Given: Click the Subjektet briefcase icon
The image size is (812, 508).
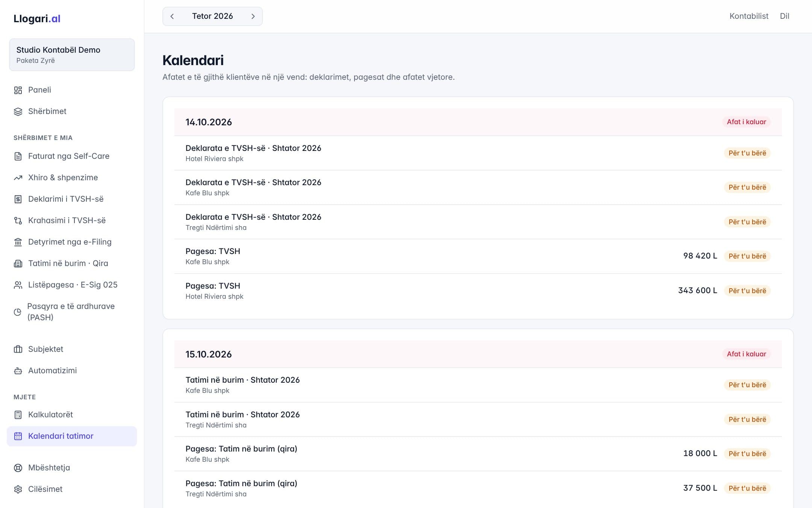Looking at the screenshot, I should [x=18, y=349].
